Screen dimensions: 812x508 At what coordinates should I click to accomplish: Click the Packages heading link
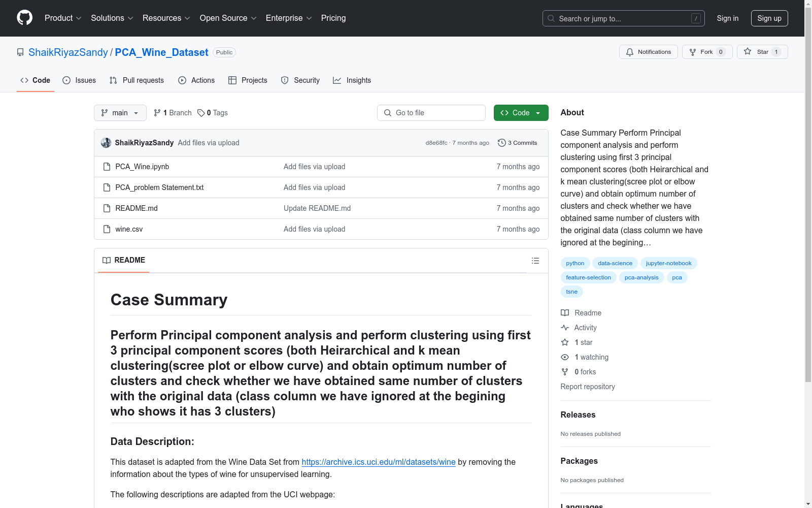[579, 461]
